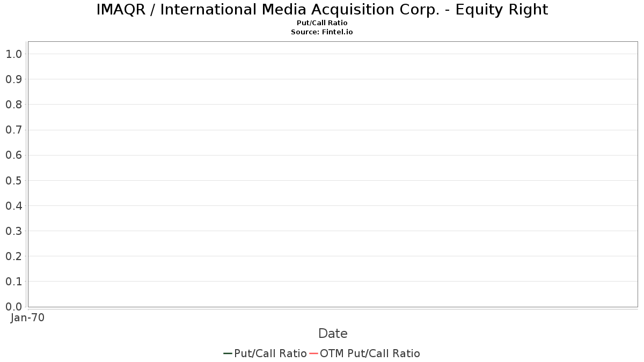Click the 0.1 y-axis tick label
644x362 pixels.
click(14, 282)
